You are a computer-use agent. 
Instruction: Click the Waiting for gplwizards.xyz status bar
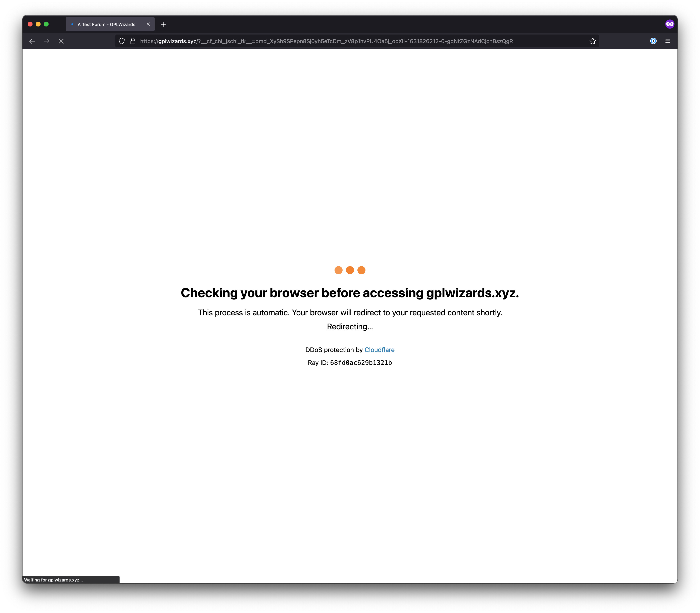click(71, 579)
